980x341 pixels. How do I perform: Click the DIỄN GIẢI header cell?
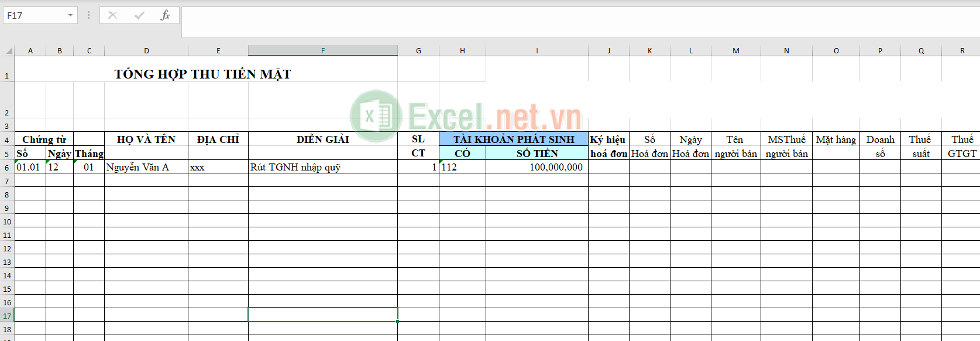tap(322, 139)
